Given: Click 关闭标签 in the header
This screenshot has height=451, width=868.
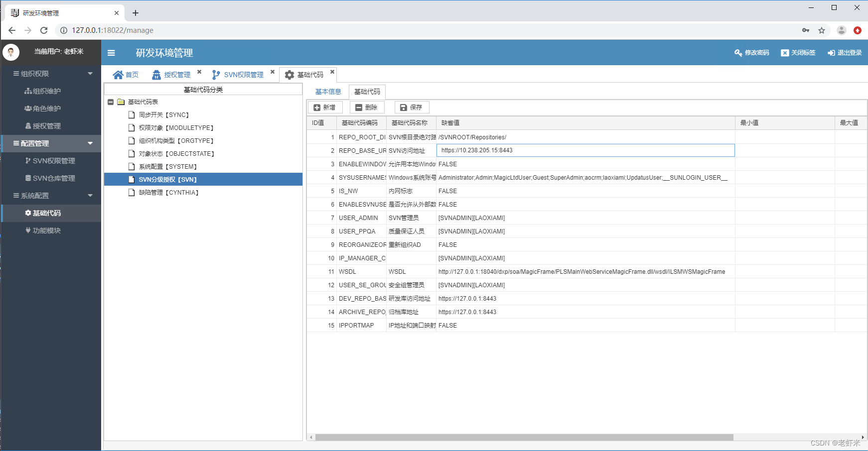Looking at the screenshot, I should click(798, 53).
